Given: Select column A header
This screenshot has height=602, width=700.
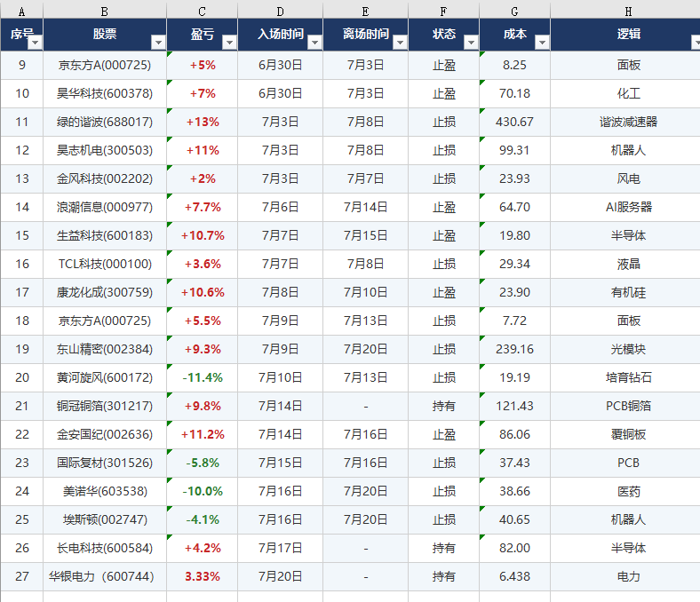Looking at the screenshot, I should (22, 12).
